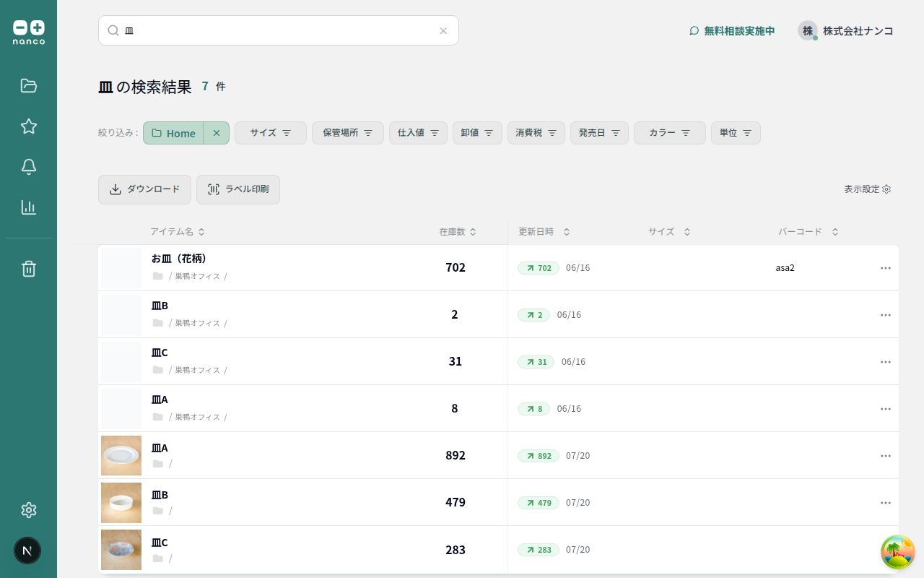Screen dimensions: 924x578
Task: Expand the サイズ filter dropdown
Action: click(x=271, y=133)
